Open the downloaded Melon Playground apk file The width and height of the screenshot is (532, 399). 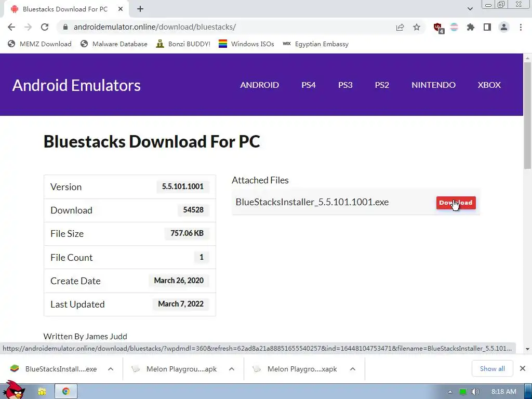(175, 369)
